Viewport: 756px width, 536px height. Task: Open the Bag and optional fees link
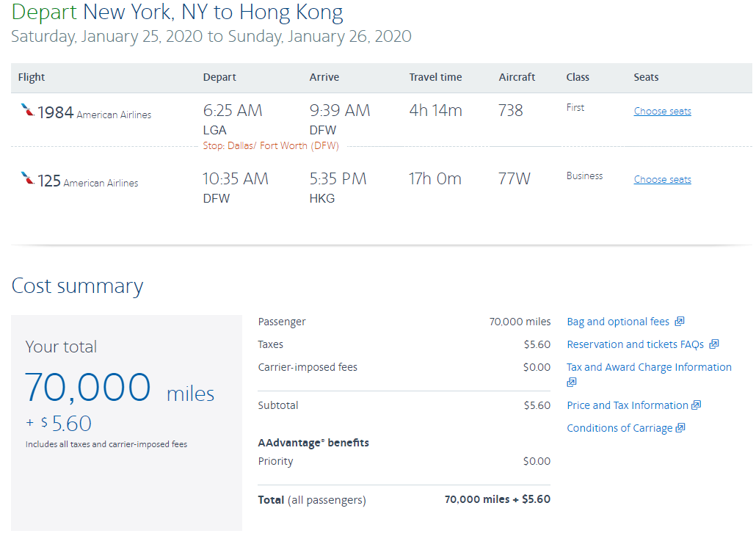(x=618, y=322)
